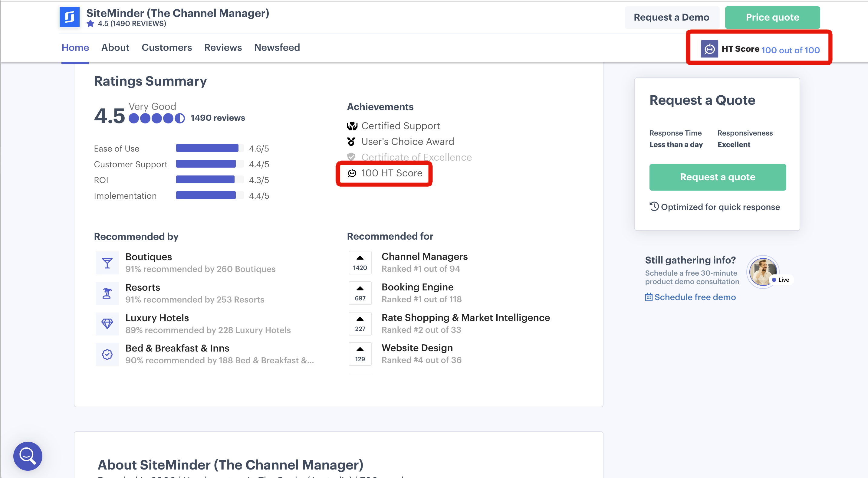Click the Boutiques cocktail glass icon
The height and width of the screenshot is (478, 868).
(x=107, y=263)
